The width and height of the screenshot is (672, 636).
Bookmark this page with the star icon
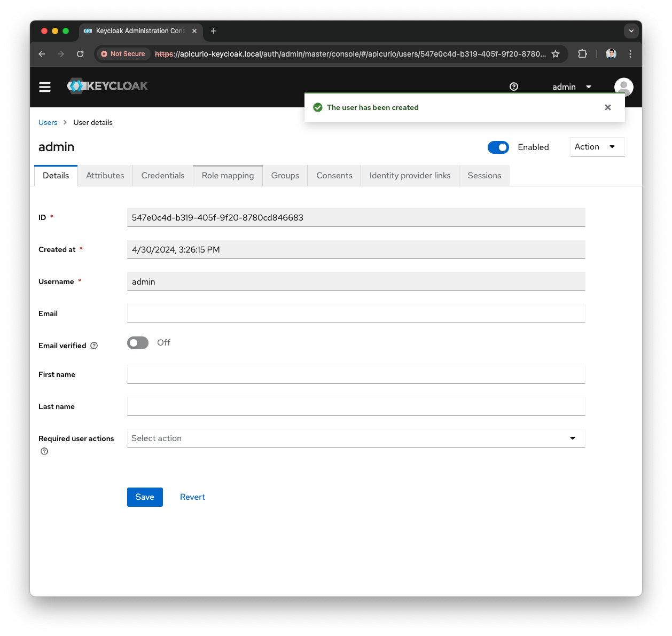(556, 54)
